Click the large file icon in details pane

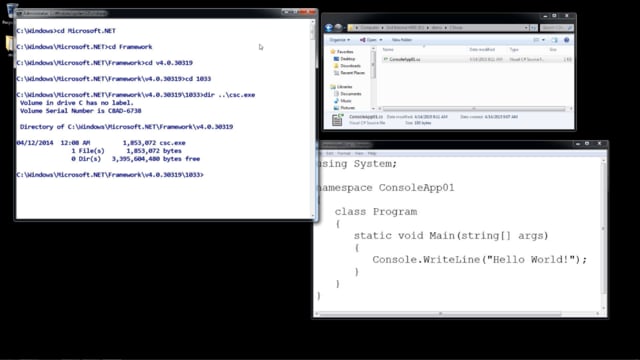pyautogui.click(x=338, y=120)
